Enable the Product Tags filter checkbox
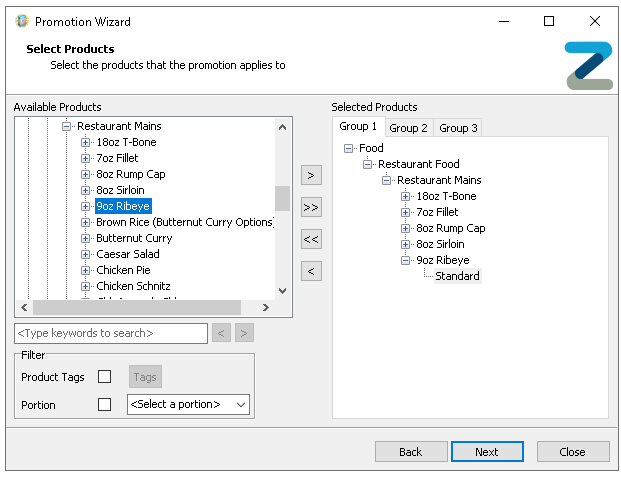This screenshot has height=478, width=621. (105, 377)
